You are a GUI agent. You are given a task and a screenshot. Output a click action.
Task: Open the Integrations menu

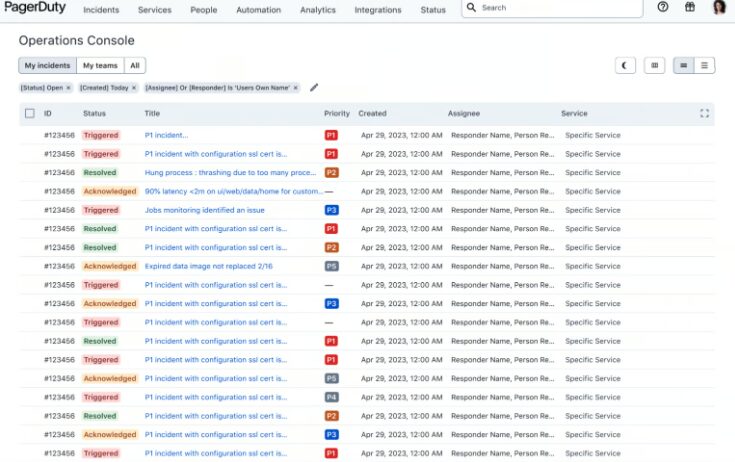[378, 10]
